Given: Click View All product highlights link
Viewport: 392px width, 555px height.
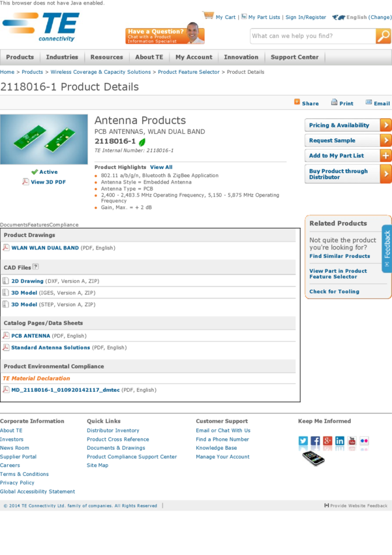Looking at the screenshot, I should pos(161,167).
